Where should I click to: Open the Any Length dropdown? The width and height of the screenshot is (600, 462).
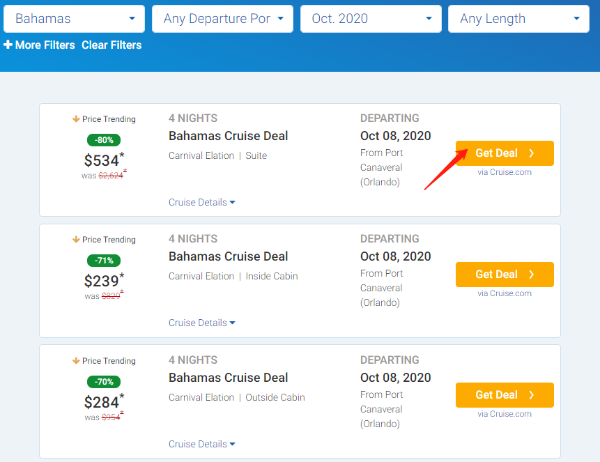[x=518, y=18]
